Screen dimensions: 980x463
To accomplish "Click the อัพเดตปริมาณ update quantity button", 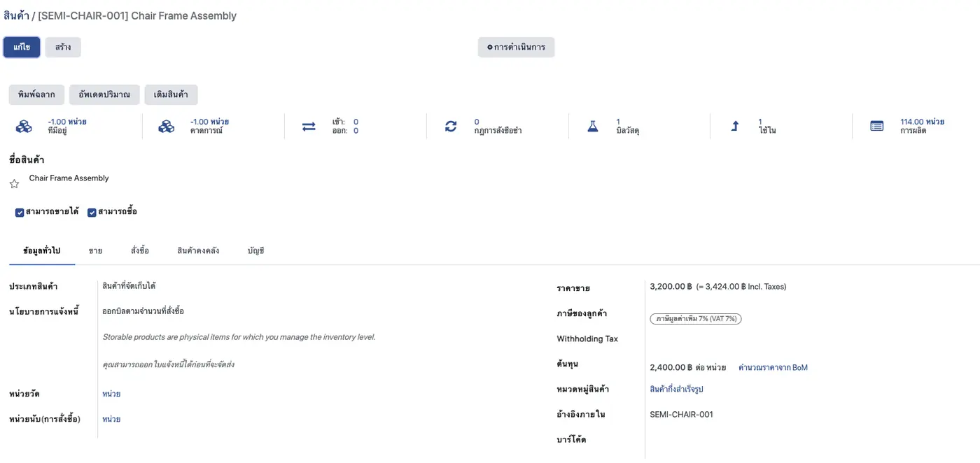I will [x=104, y=94].
